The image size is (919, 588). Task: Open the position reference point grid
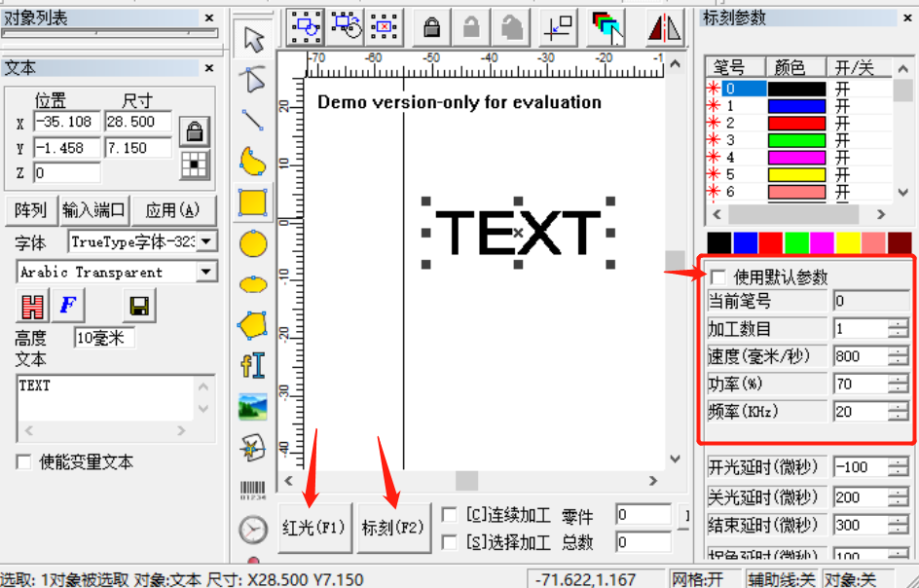[194, 165]
